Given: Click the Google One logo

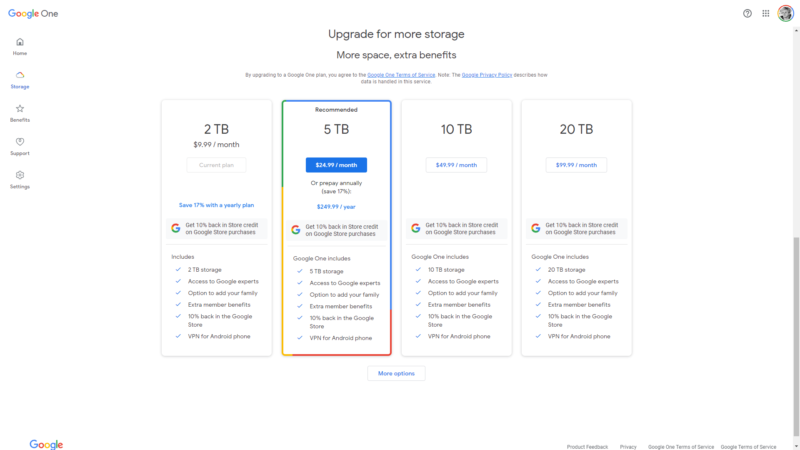Looking at the screenshot, I should pyautogui.click(x=33, y=14).
